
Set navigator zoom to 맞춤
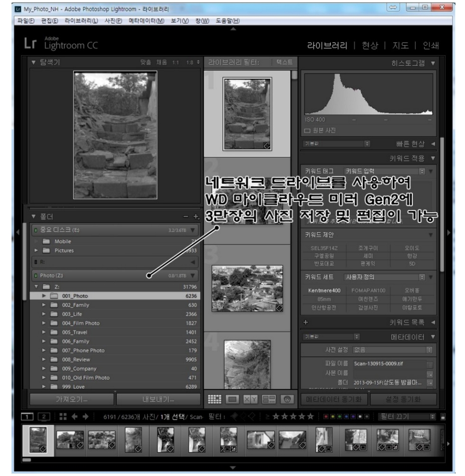146,62
